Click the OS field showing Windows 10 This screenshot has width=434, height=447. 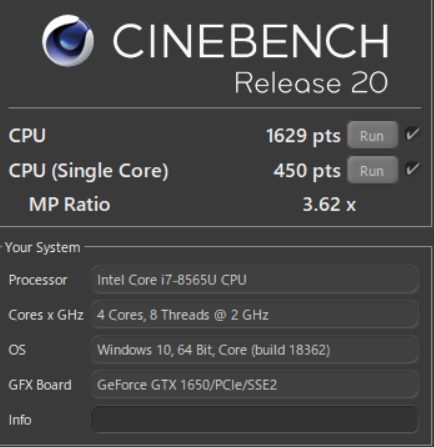coord(255,349)
